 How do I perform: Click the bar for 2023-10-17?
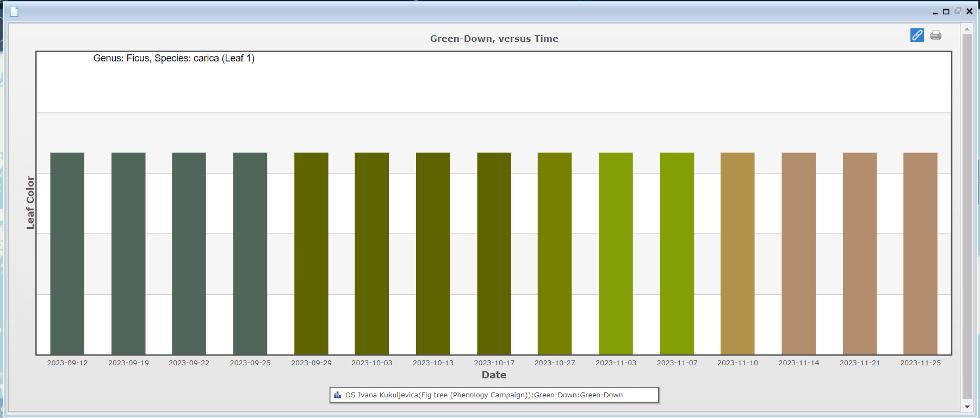(494, 253)
